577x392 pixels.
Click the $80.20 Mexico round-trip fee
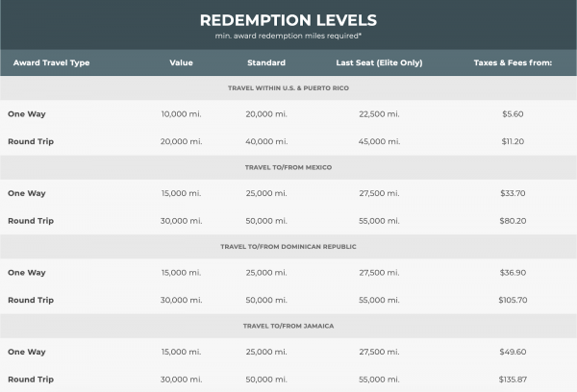pos(511,220)
